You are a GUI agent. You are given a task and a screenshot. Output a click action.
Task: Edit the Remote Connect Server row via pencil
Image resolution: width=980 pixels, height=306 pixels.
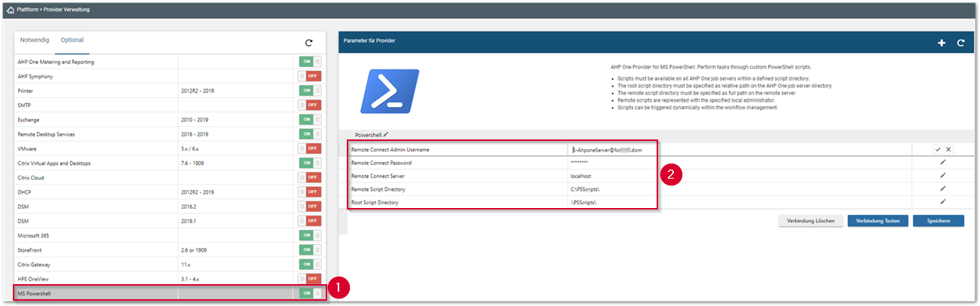[x=942, y=176]
